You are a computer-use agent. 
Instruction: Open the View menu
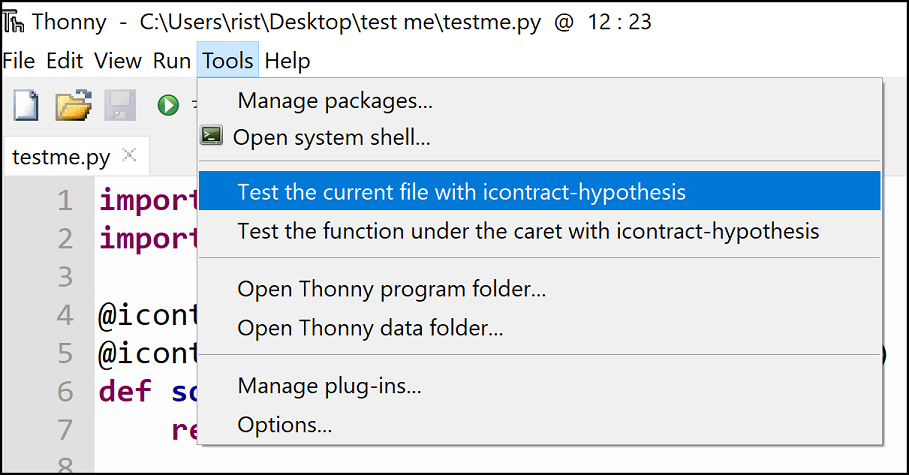[x=118, y=60]
